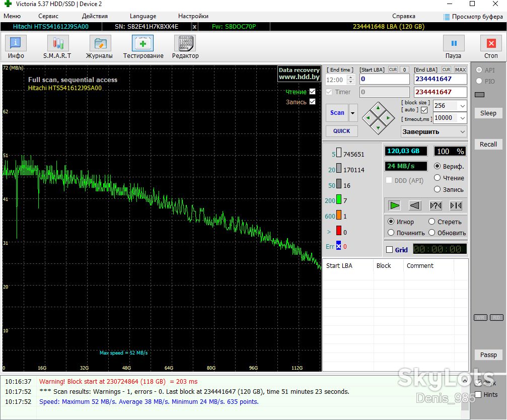Open Просмотр буфера buffer view

(x=473, y=17)
